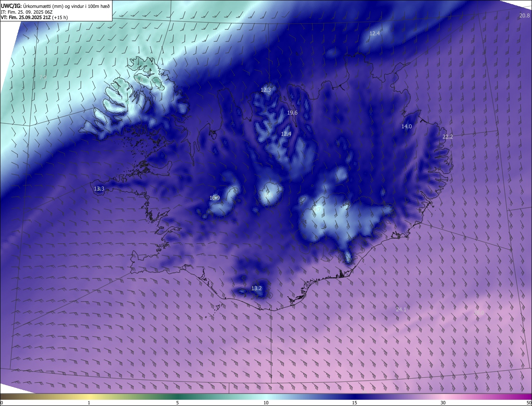532x406 pixels.
Task: Click the initial time 'IT: Fim. 25. 09. 2025 06Z'
Action: pyautogui.click(x=27, y=12)
